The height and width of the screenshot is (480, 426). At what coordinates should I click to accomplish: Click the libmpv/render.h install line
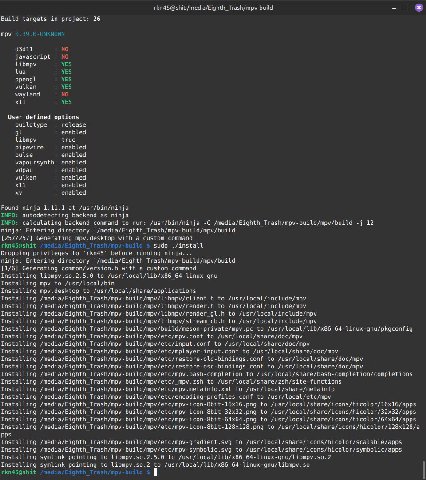(153, 306)
